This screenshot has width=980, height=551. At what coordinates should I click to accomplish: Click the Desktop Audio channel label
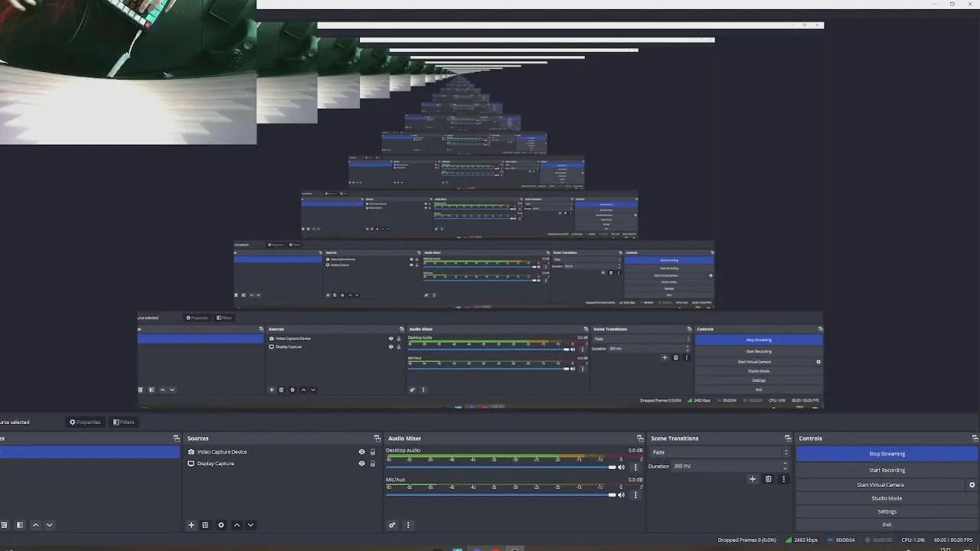(x=403, y=450)
